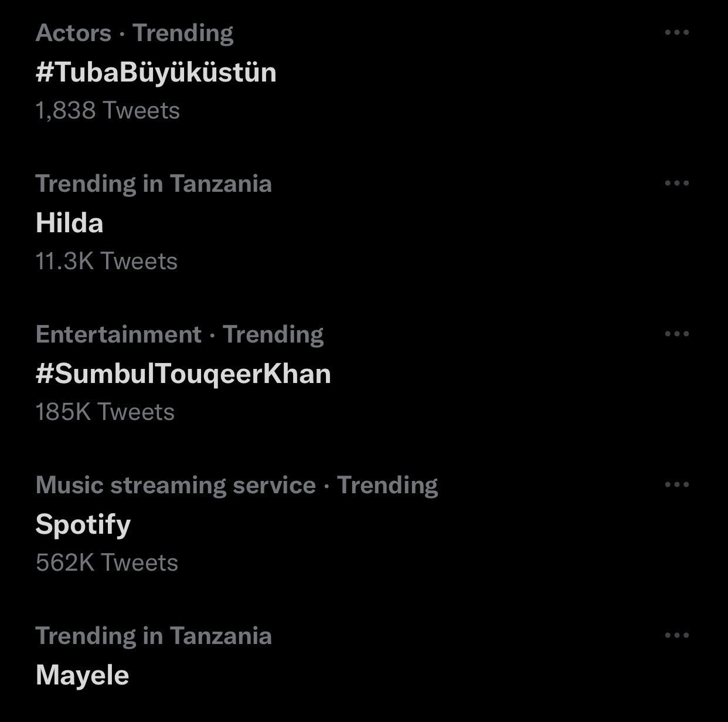Click the 1,838 Tweets count

tap(107, 111)
